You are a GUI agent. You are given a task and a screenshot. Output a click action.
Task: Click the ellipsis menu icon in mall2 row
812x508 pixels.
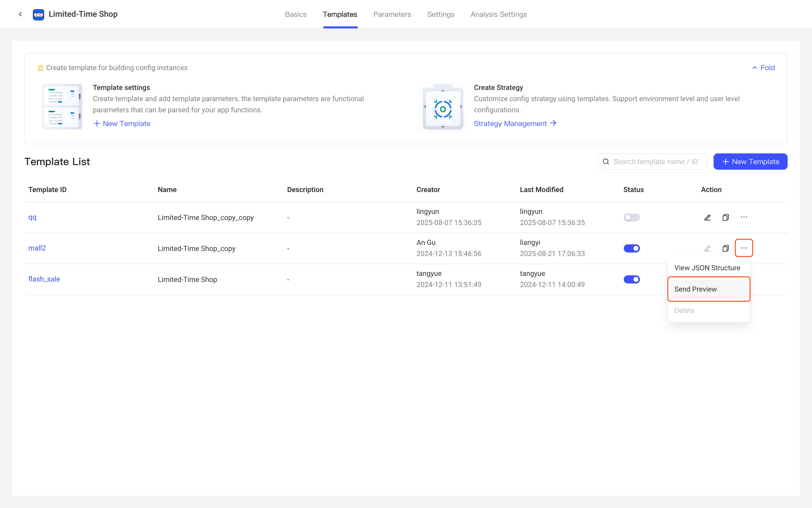point(744,248)
